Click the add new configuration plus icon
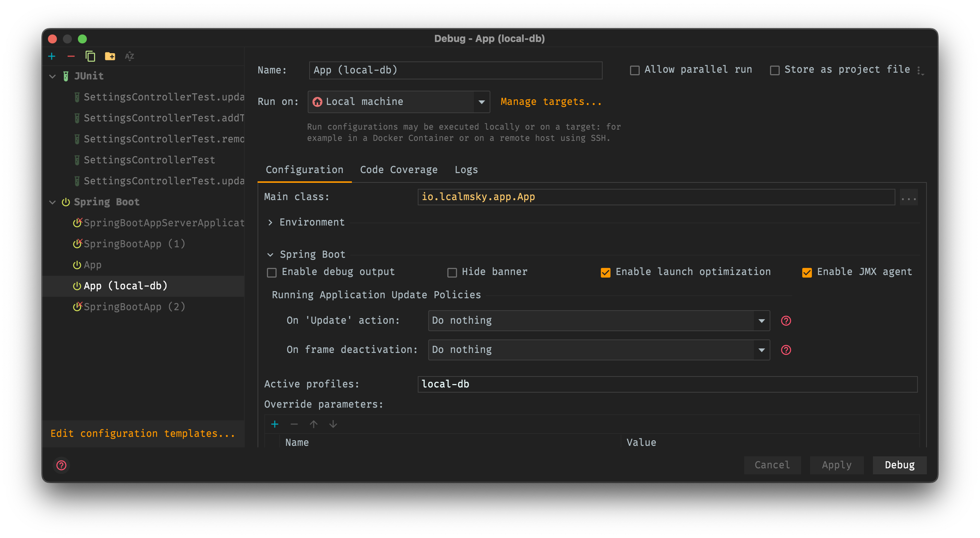Screen dimensions: 980x538 (52, 56)
